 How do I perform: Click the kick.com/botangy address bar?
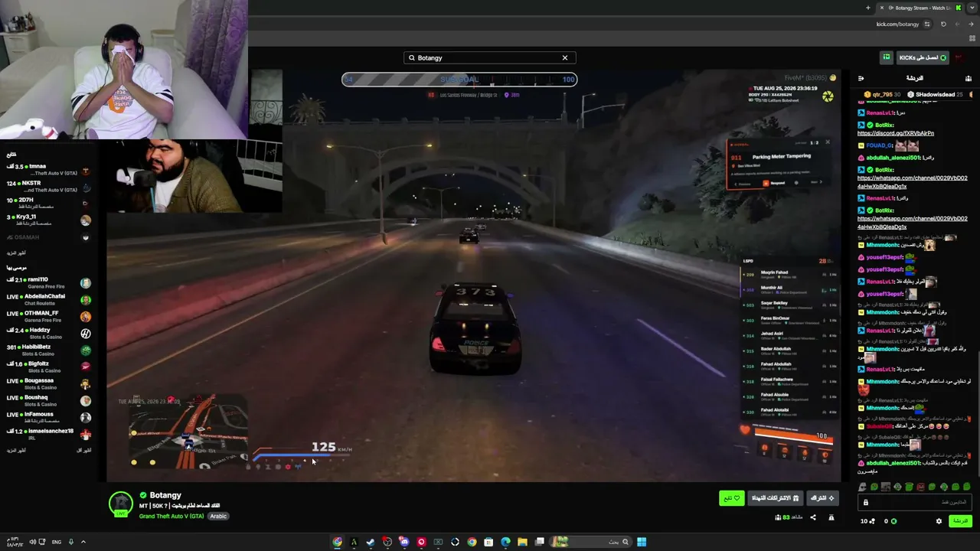tap(897, 24)
